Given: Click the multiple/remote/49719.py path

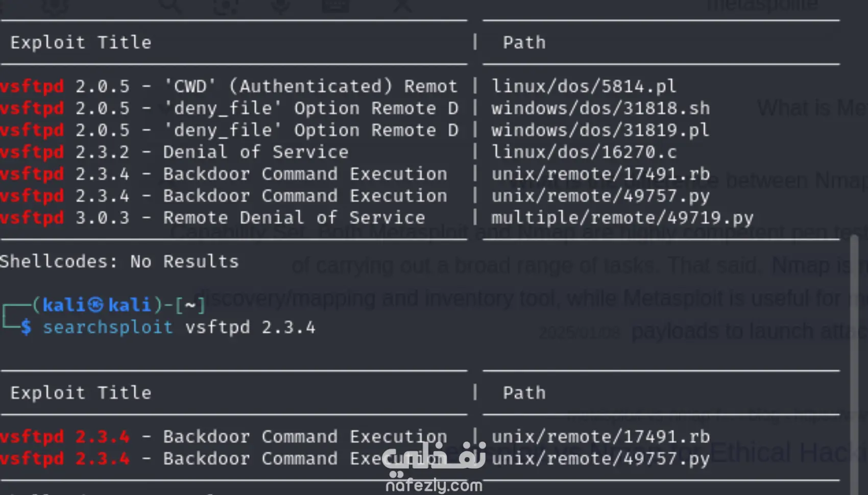Looking at the screenshot, I should [x=622, y=218].
